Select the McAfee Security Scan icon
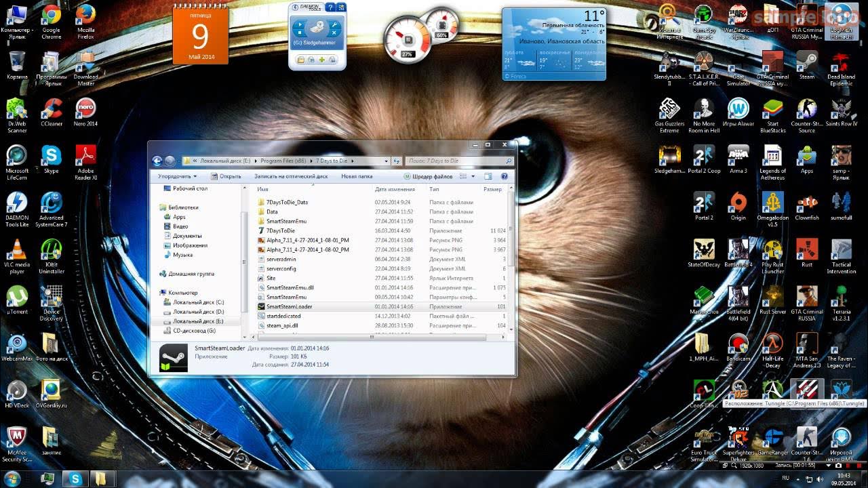 17,444
